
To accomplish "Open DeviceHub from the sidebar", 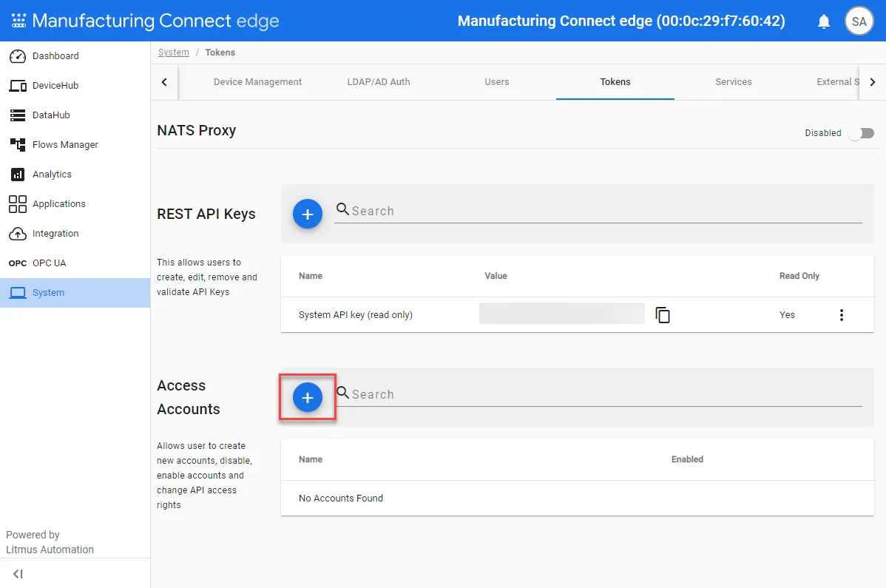I will 75,85.
